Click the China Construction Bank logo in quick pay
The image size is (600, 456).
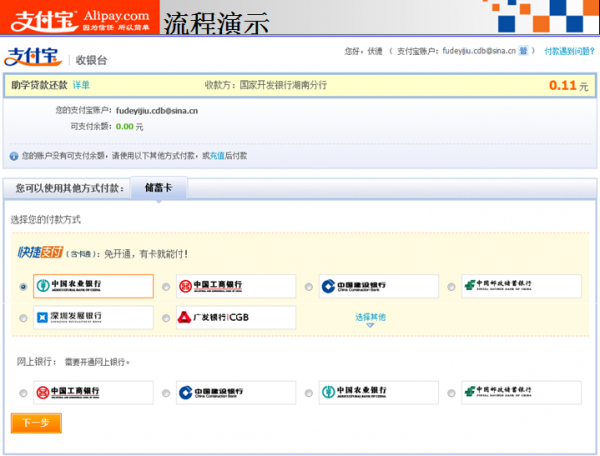(379, 287)
